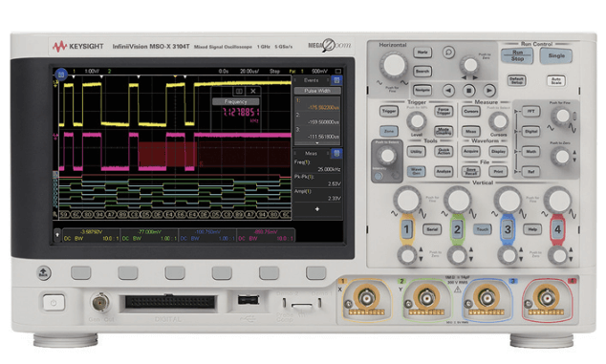Toggle the Zone trigger key
Screen dimensions: 606x364
point(389,131)
